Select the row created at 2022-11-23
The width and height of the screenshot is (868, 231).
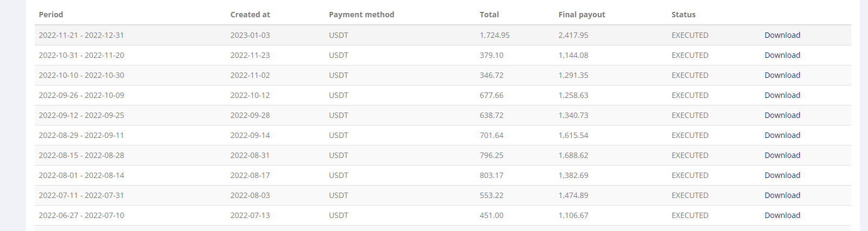[443, 55]
